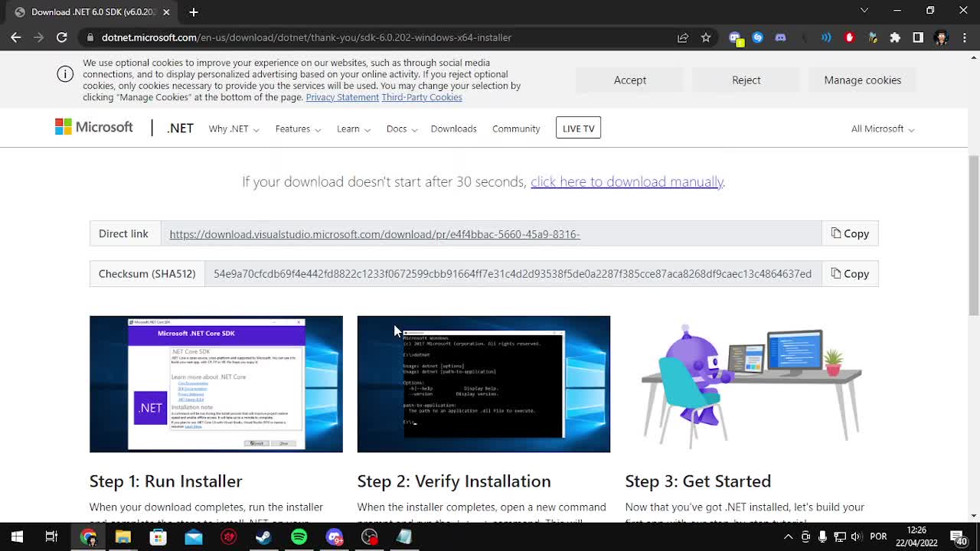Accept the optional cookies
Viewport: 980px width, 551px height.
pos(629,80)
